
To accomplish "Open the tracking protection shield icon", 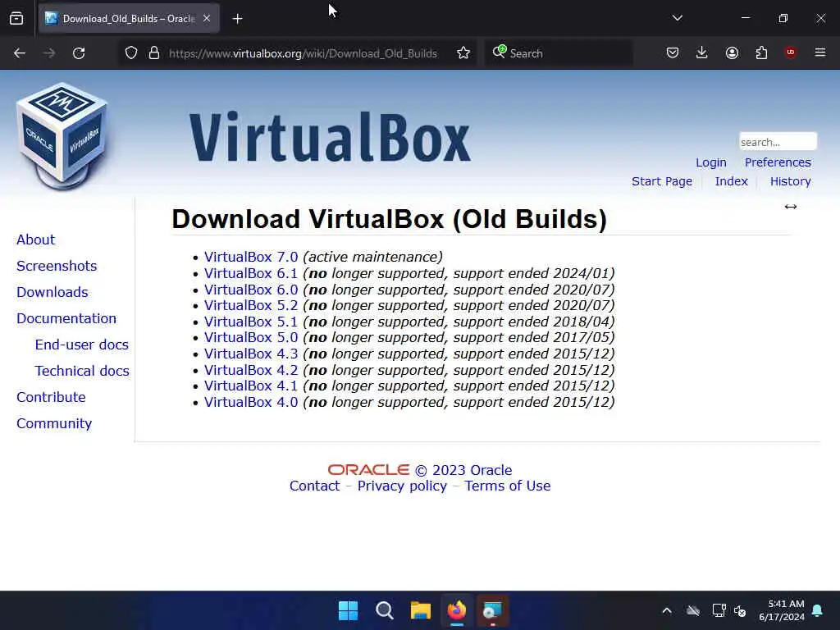I will (131, 53).
